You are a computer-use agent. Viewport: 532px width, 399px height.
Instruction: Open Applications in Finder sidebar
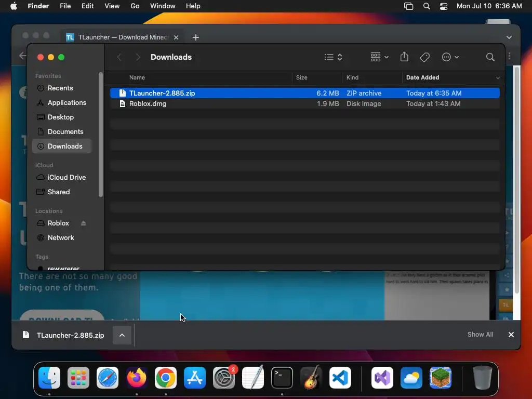click(x=62, y=102)
